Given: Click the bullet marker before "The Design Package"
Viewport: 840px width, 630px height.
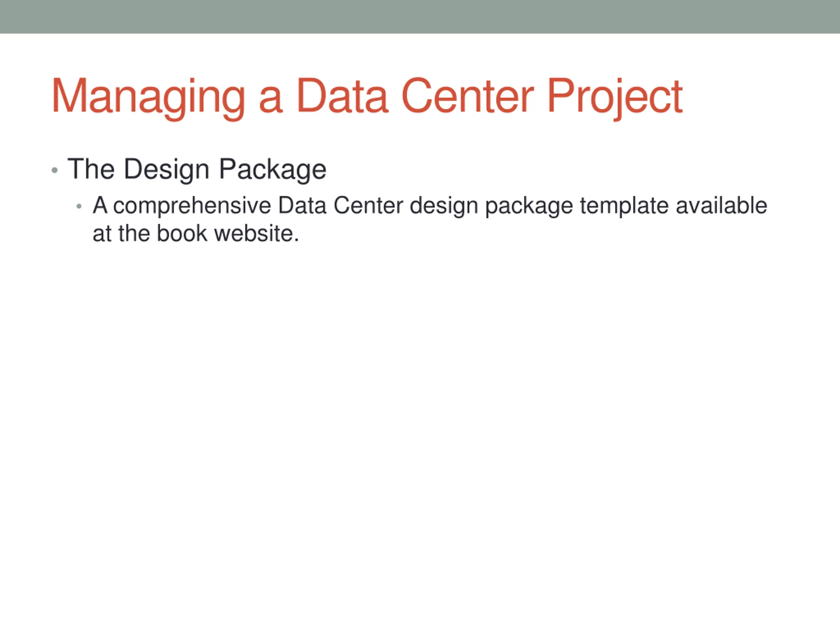Looking at the screenshot, I should [55, 171].
